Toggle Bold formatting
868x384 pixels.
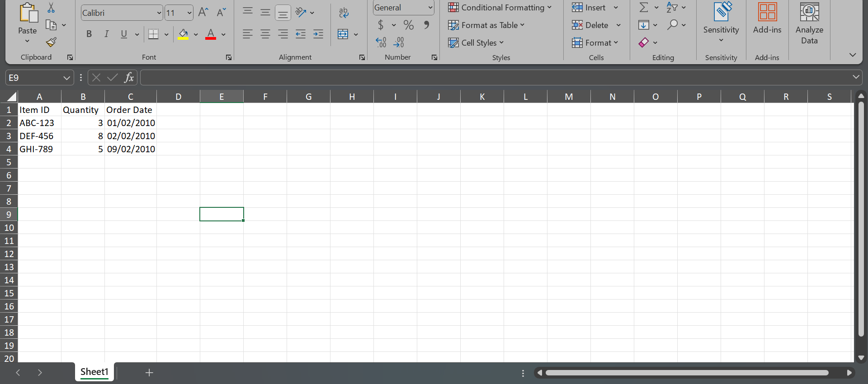click(x=89, y=34)
